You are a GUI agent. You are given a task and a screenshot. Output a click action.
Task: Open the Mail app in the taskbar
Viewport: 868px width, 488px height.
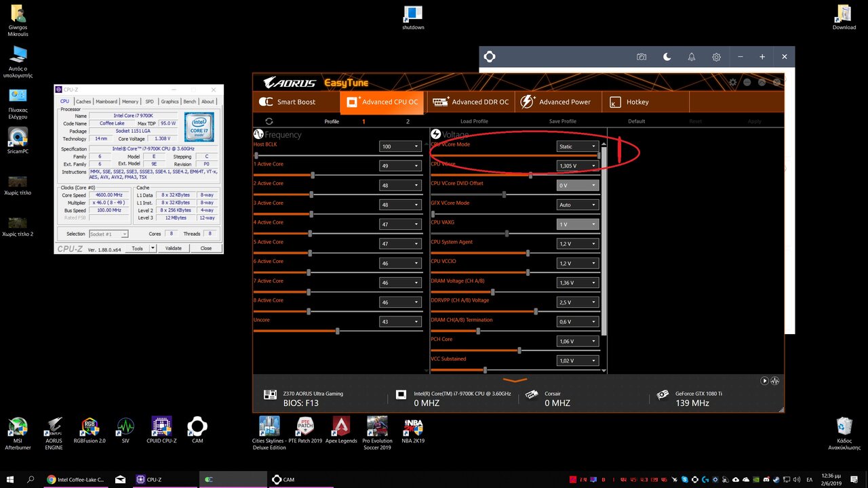point(120,479)
